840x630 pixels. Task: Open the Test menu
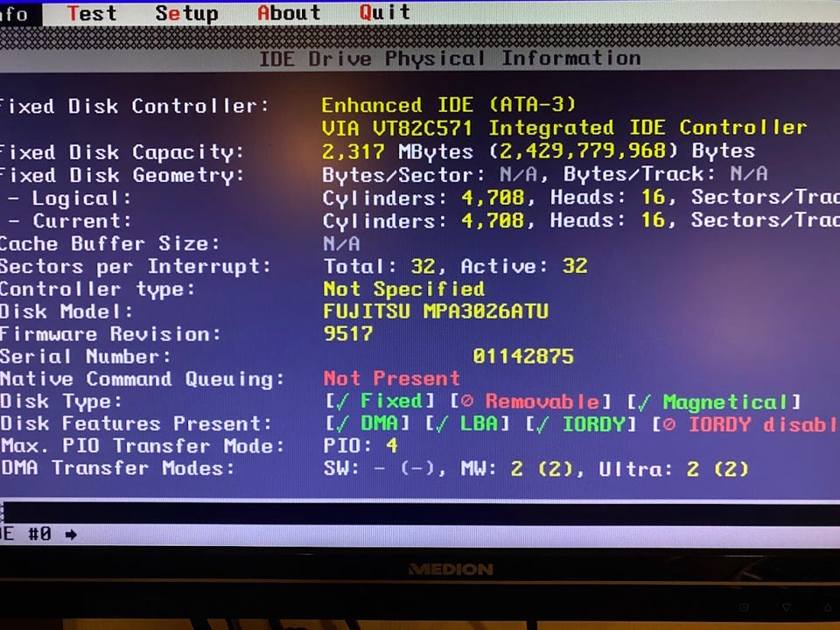coord(92,13)
